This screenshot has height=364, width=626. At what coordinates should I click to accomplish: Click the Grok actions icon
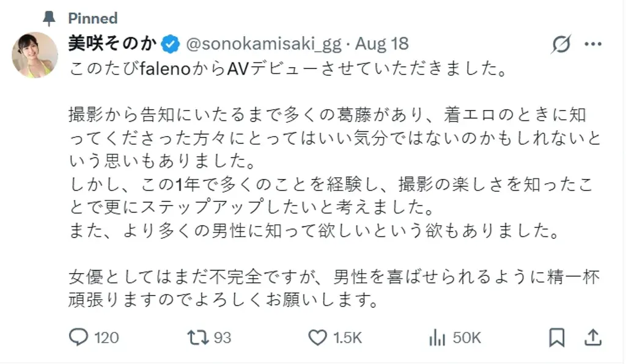pyautogui.click(x=560, y=44)
